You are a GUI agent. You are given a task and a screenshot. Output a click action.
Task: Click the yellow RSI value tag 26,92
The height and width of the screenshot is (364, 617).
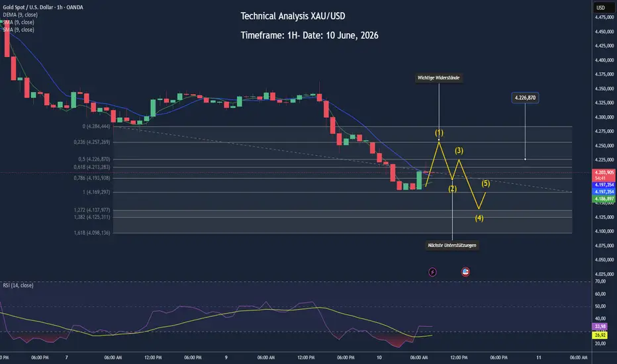(x=600, y=336)
